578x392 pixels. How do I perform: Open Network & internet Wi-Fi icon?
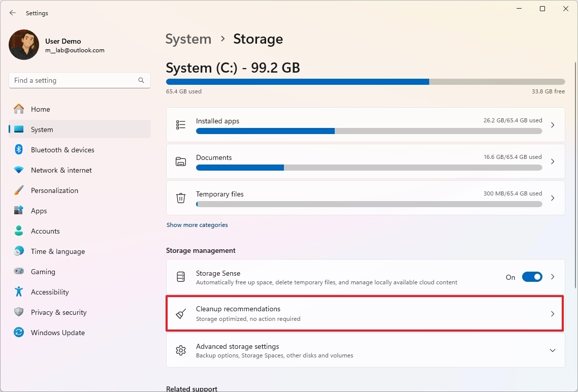coord(19,170)
